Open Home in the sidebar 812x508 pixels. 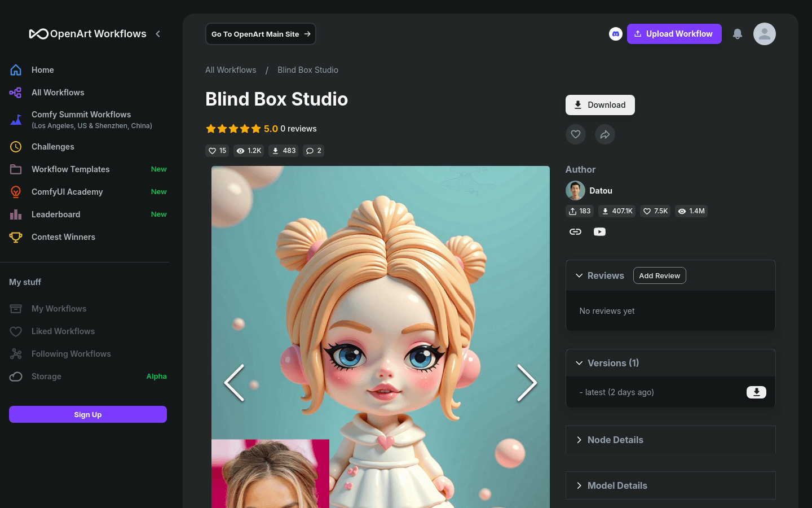43,70
